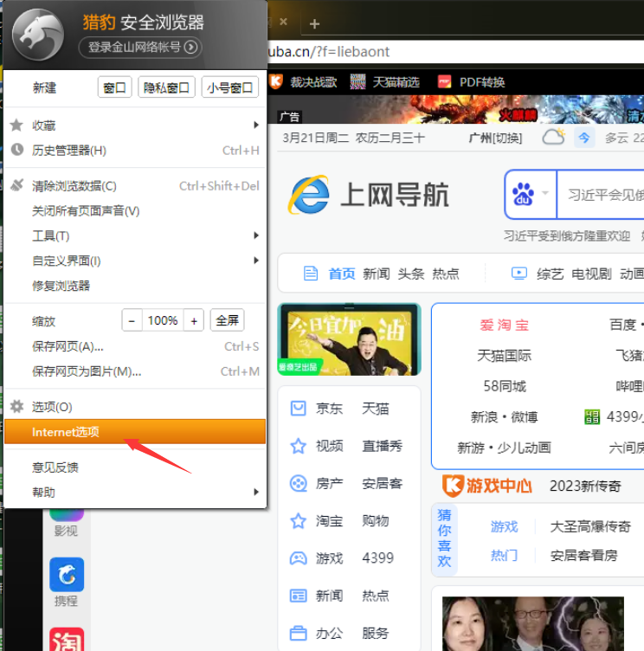Image resolution: width=644 pixels, height=651 pixels.
Task: Click the search input field
Action: [601, 194]
